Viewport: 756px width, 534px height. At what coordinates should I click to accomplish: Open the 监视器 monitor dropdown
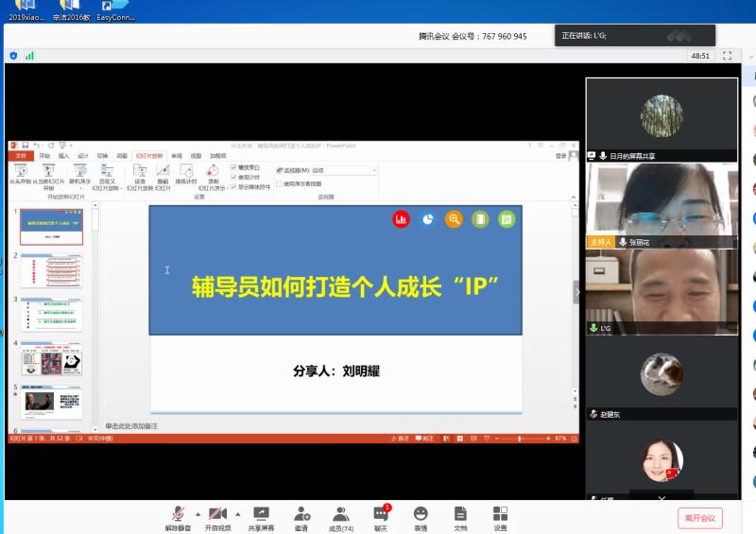pyautogui.click(x=374, y=170)
